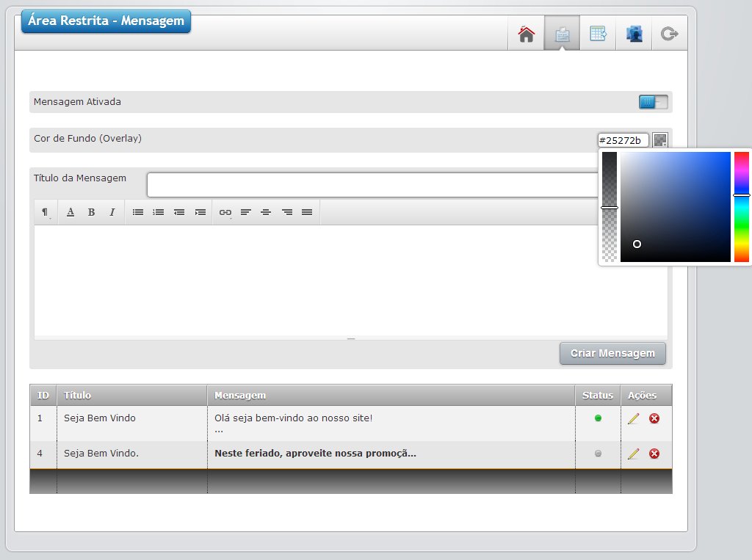The height and width of the screenshot is (560, 752).
Task: Click the Ações column header
Action: click(x=646, y=395)
